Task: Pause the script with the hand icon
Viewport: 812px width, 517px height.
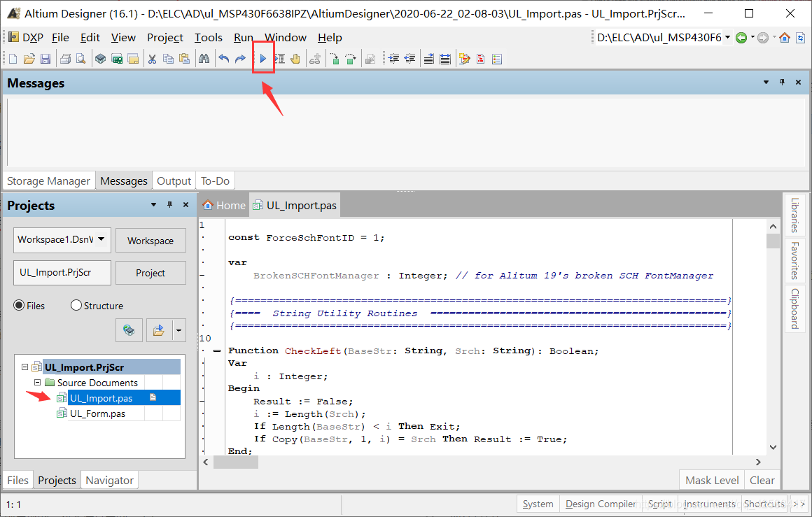Action: pyautogui.click(x=295, y=59)
